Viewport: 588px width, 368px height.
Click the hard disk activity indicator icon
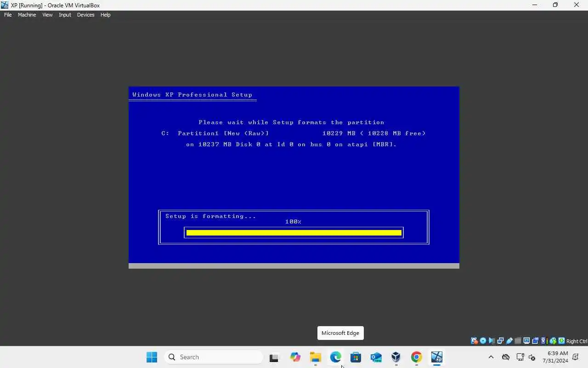pos(474,341)
